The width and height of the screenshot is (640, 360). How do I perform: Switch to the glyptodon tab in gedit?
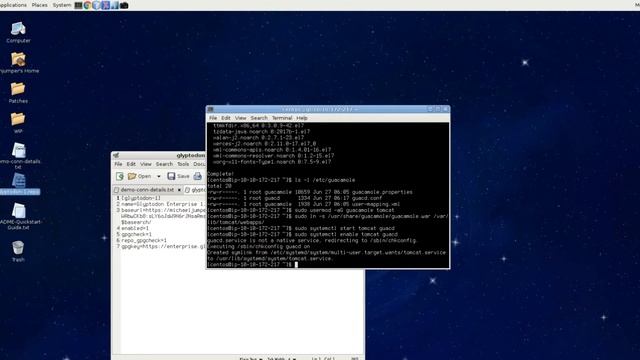pos(195,190)
